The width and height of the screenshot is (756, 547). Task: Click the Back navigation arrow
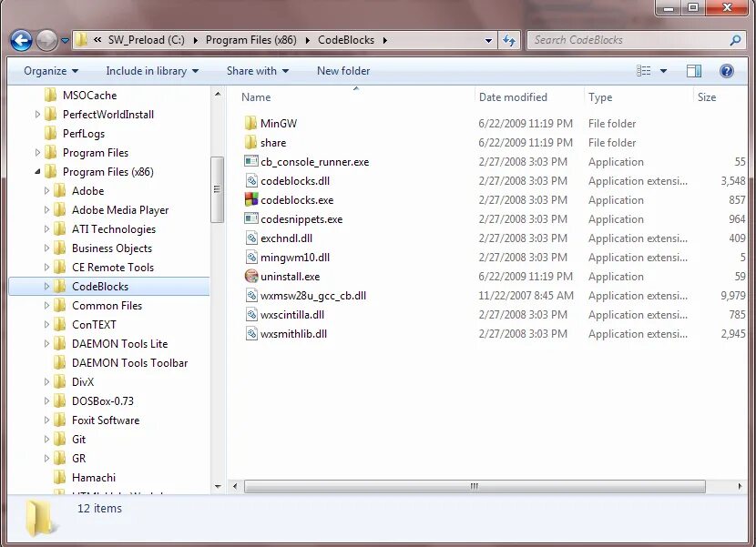21,40
